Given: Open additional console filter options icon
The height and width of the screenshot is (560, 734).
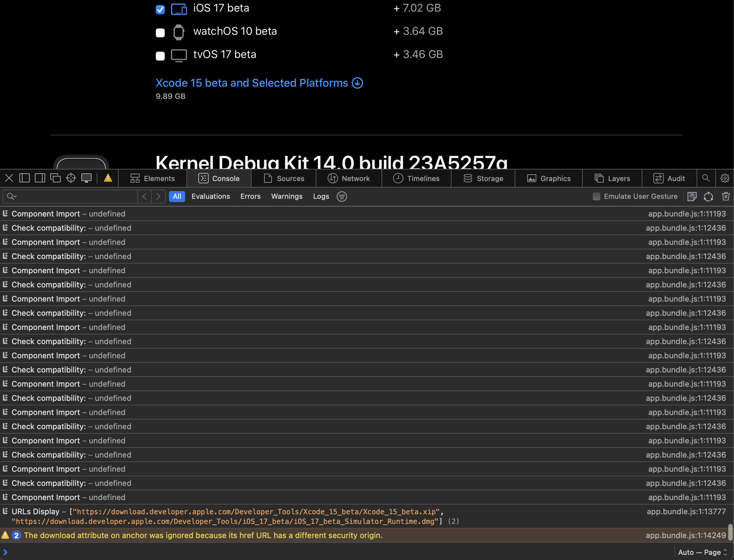Looking at the screenshot, I should click(342, 197).
